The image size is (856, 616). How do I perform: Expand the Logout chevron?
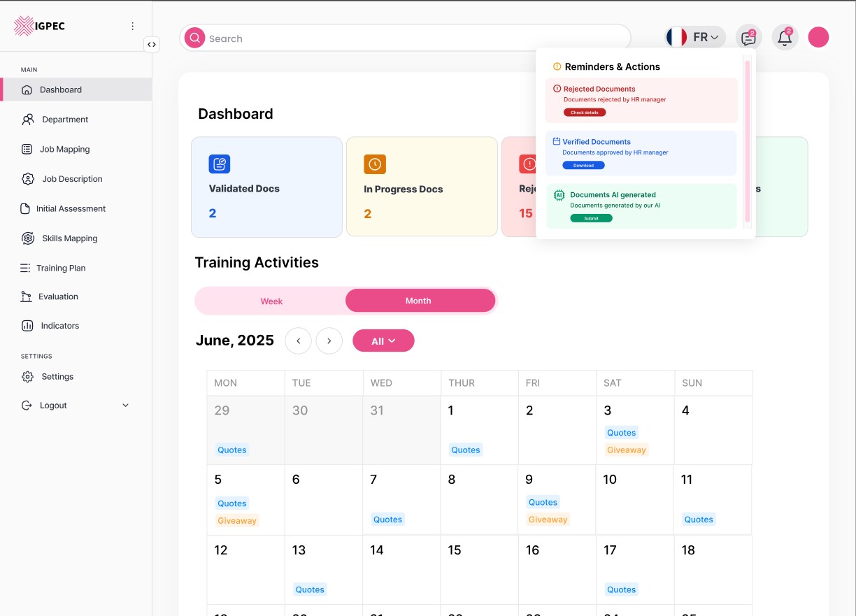click(x=126, y=406)
